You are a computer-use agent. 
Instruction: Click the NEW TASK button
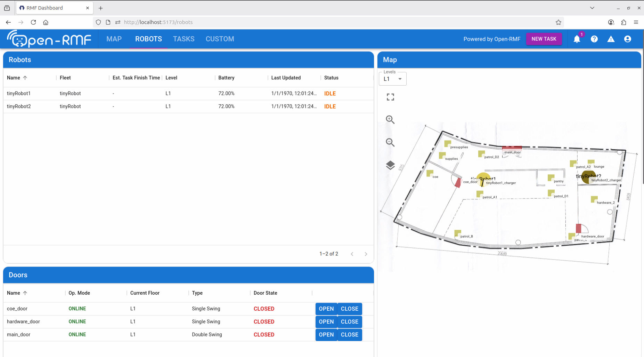coord(544,39)
